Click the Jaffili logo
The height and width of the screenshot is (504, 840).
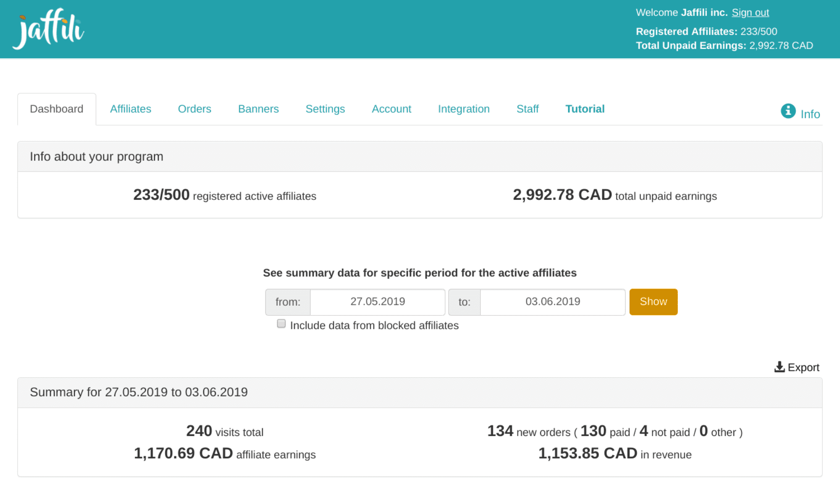[x=48, y=29]
